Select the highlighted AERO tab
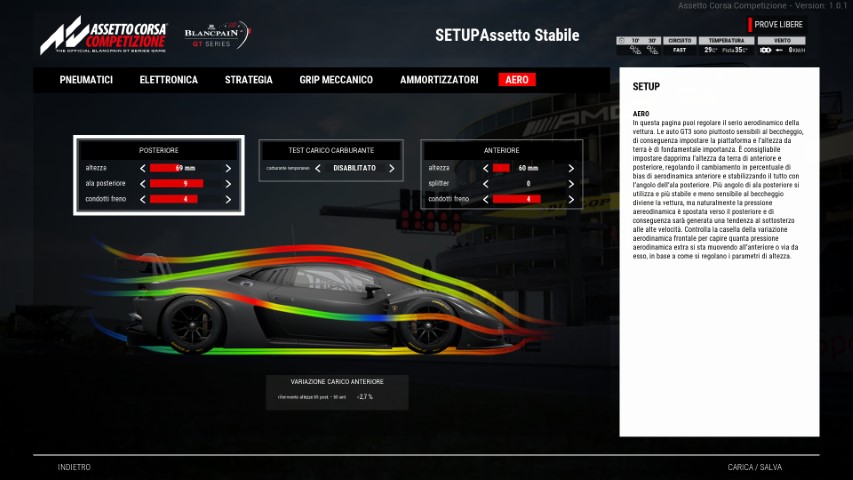This screenshot has width=853, height=480. [x=517, y=79]
